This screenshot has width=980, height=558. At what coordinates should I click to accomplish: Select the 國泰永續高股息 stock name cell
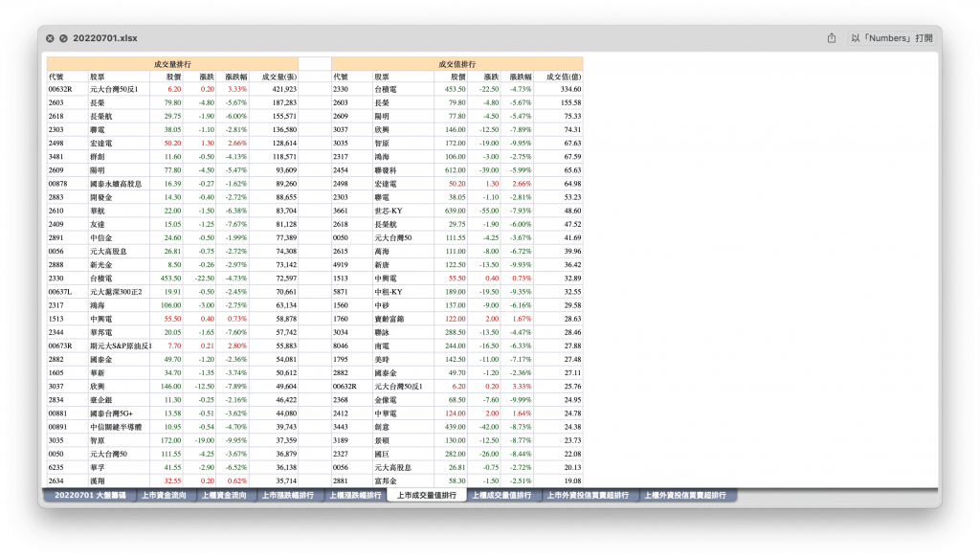click(119, 184)
